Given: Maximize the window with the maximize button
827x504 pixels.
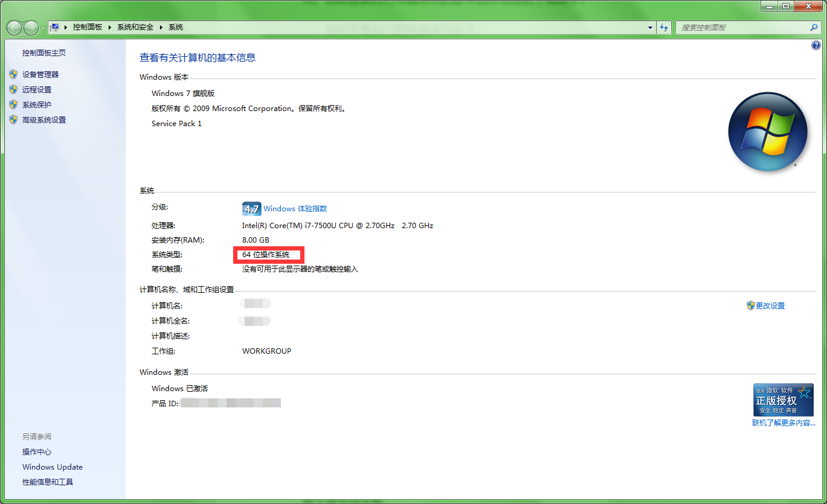Looking at the screenshot, I should tap(786, 5).
